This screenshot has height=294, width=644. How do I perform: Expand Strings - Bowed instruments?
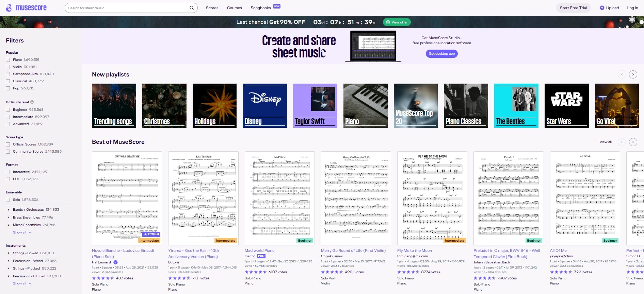pos(8,253)
